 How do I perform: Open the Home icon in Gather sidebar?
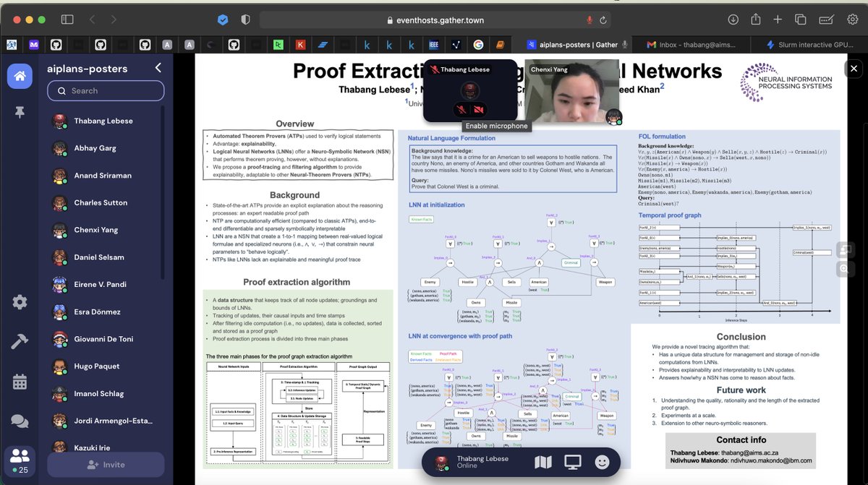(x=20, y=75)
